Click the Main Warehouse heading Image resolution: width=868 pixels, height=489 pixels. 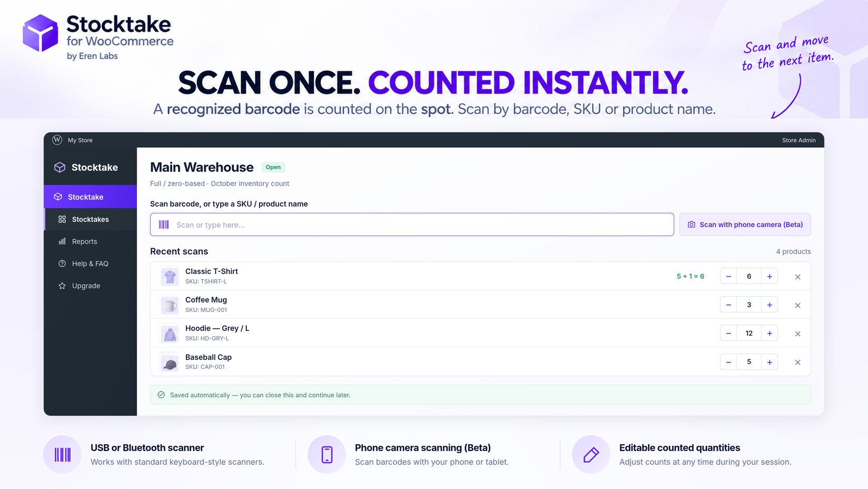(202, 167)
